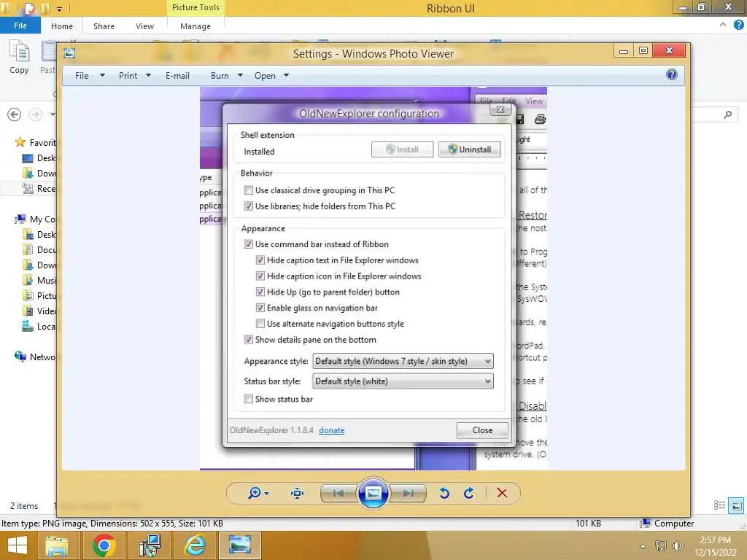Toggle Enable glass on navigation bar
Viewport: 747px width, 560px height.
(260, 308)
